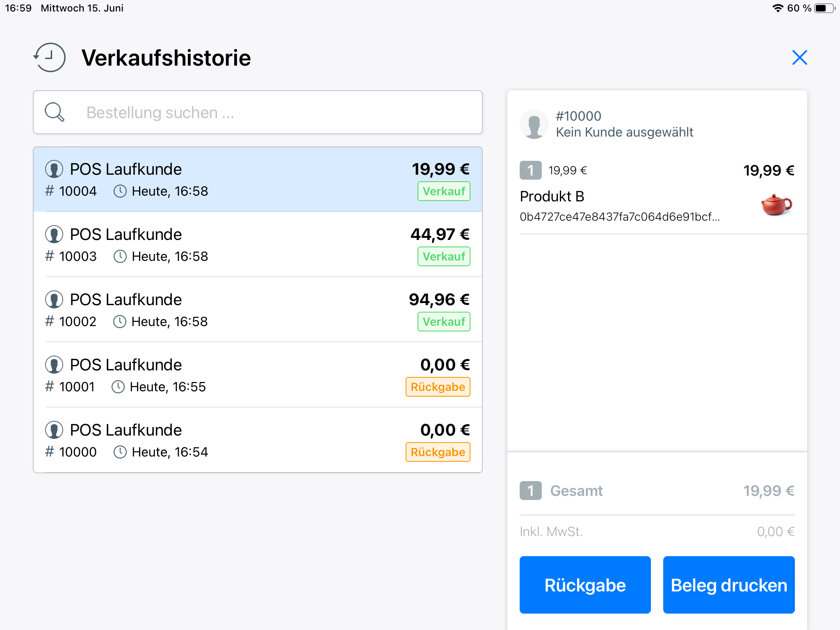Click the teapot product thumbnail
Viewport: 840px width, 630px height.
click(x=776, y=205)
